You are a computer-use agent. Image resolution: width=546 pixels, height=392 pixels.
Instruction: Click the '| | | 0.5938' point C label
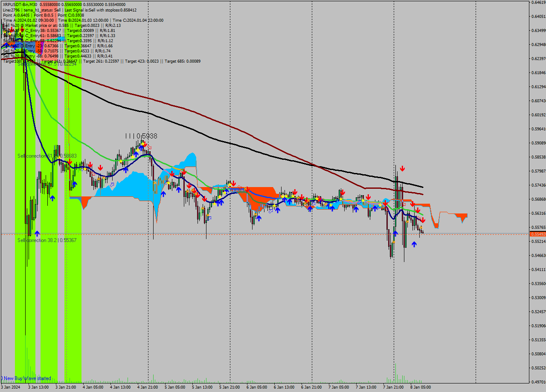[x=141, y=136]
